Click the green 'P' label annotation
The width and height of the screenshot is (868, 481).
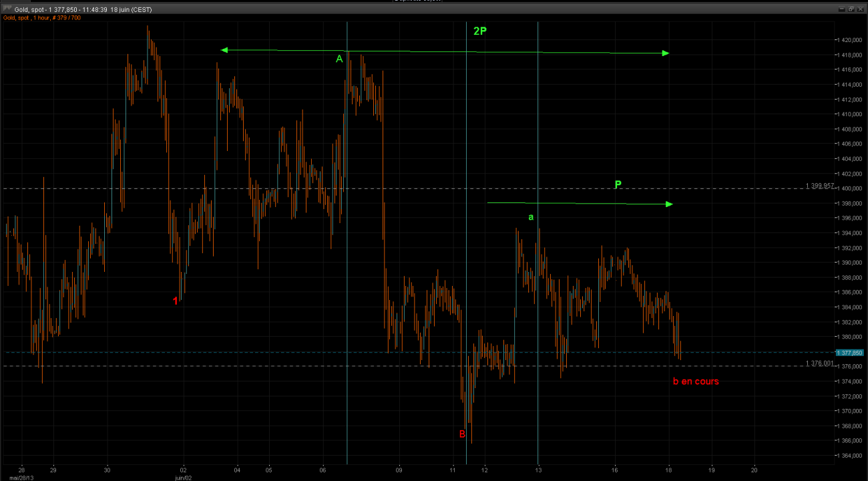(618, 184)
